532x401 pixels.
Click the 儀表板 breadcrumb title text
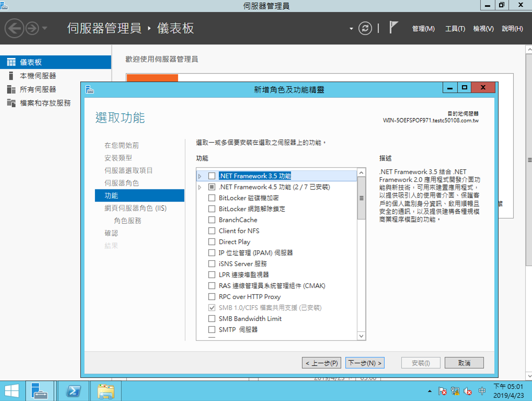pyautogui.click(x=176, y=28)
